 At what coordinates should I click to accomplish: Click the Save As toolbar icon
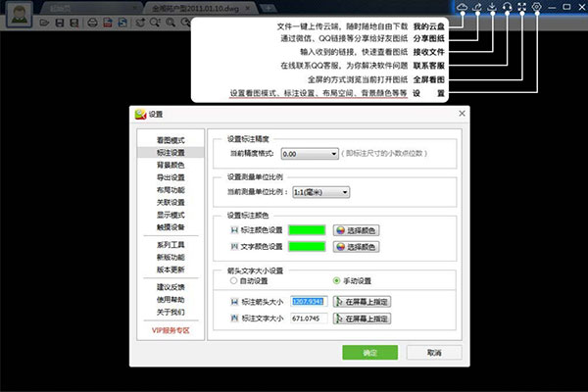click(x=74, y=23)
